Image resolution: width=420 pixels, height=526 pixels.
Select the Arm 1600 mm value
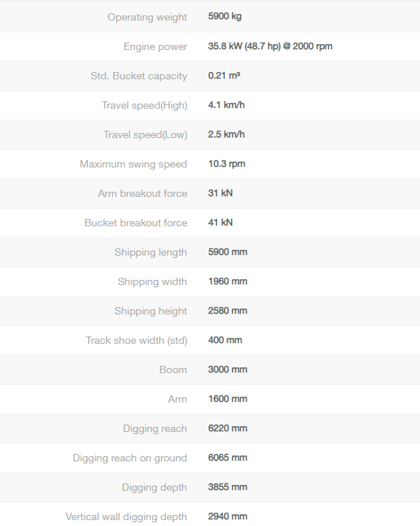point(228,399)
